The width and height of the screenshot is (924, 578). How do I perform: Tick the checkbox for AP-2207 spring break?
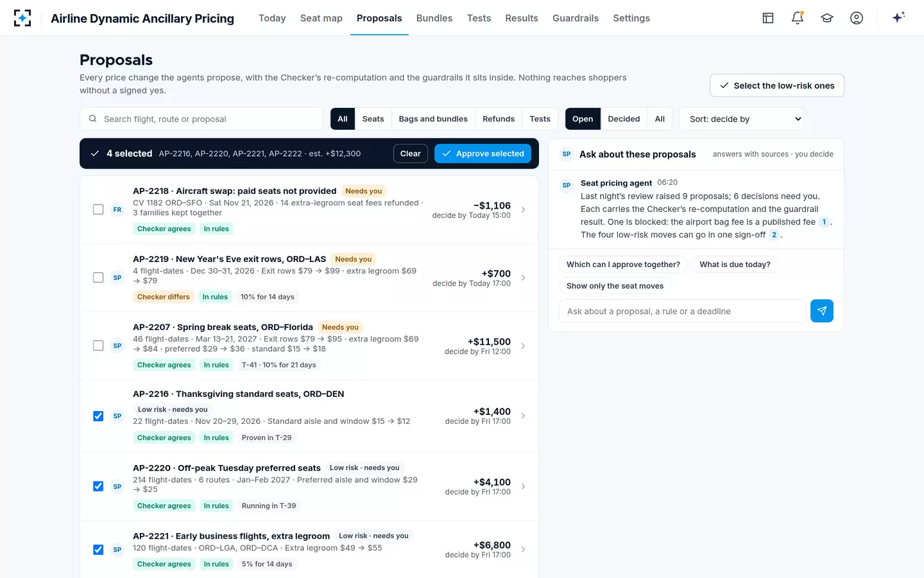(98, 346)
